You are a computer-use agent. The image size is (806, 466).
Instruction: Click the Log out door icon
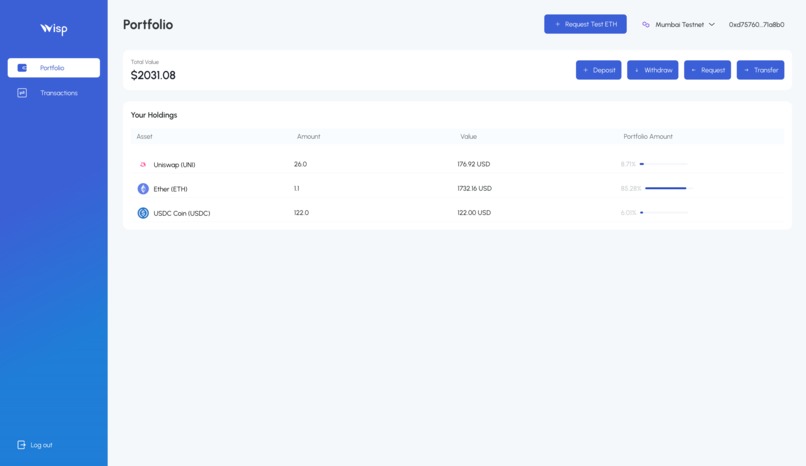tap(21, 445)
